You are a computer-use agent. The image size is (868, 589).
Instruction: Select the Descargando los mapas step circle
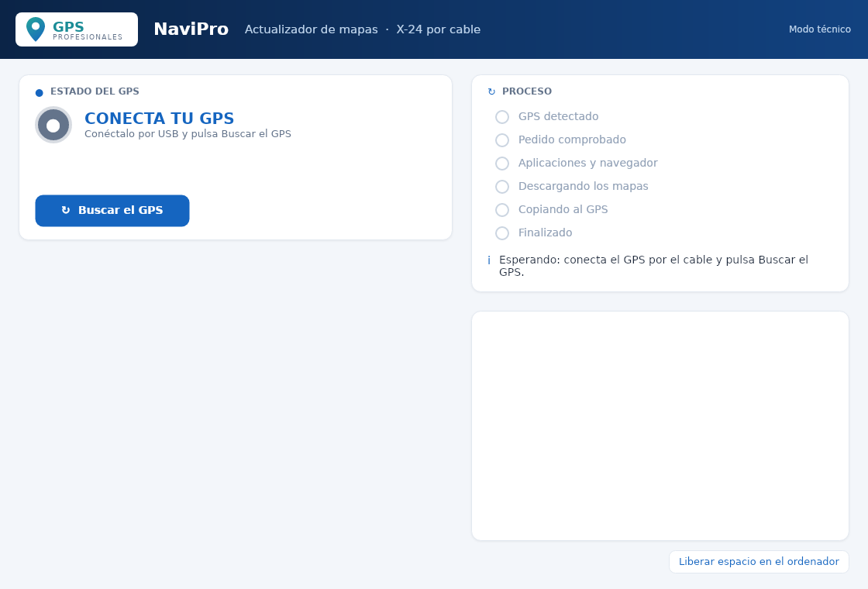(x=502, y=187)
